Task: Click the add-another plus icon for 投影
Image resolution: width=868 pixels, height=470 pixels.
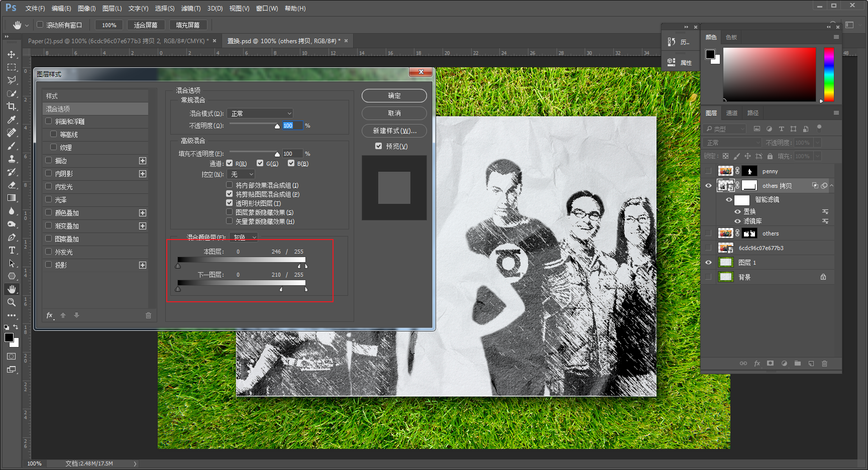Action: click(143, 265)
